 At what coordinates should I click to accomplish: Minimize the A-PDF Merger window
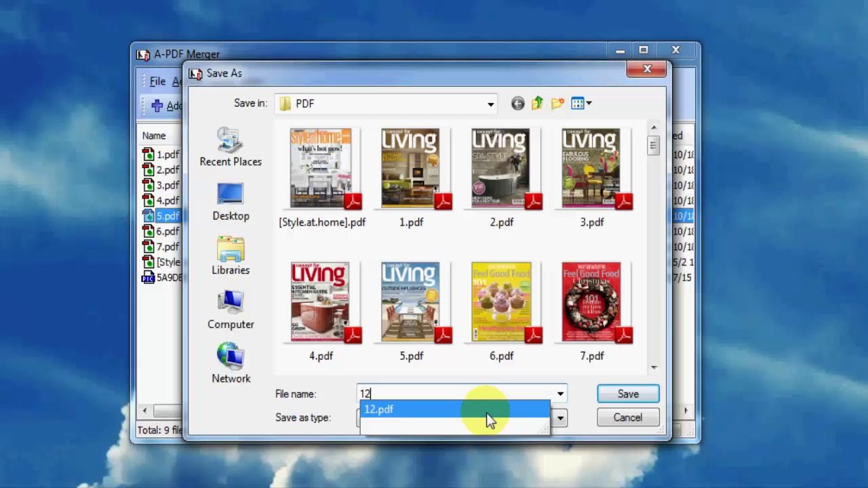tap(620, 50)
